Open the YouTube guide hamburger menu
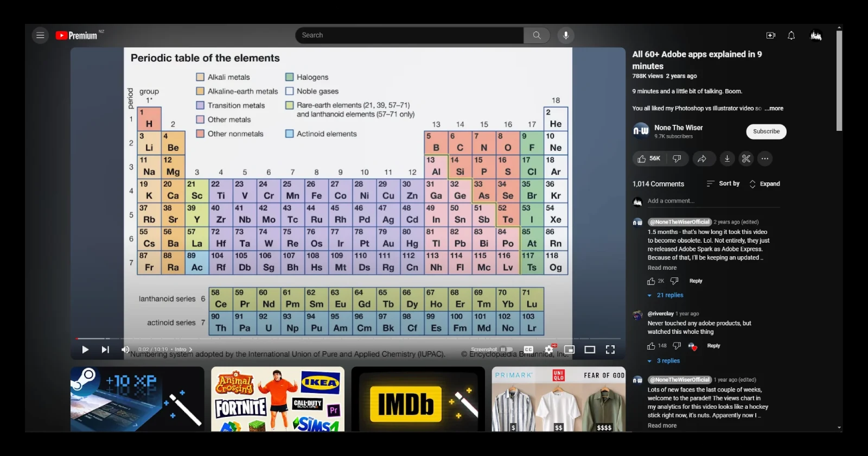The width and height of the screenshot is (868, 456). 40,35
